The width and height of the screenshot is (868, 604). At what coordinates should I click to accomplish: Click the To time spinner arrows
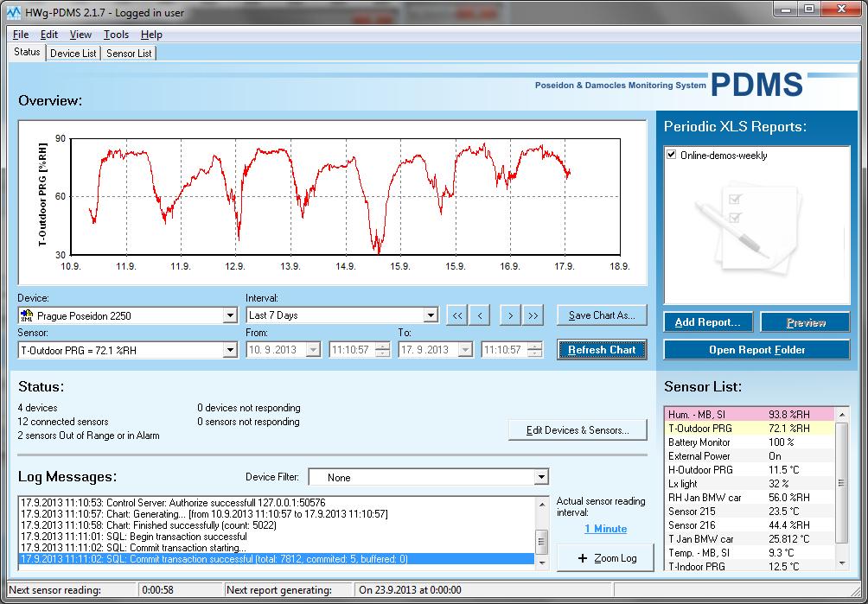[x=535, y=350]
